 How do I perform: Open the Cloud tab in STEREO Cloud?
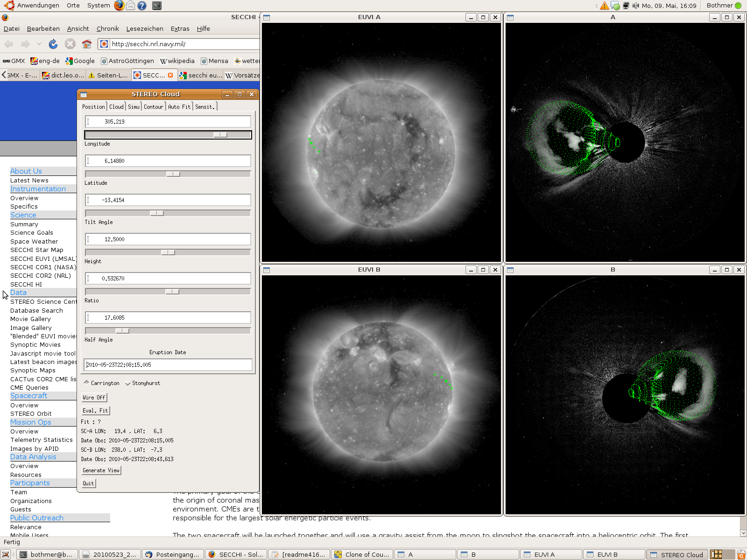[117, 107]
